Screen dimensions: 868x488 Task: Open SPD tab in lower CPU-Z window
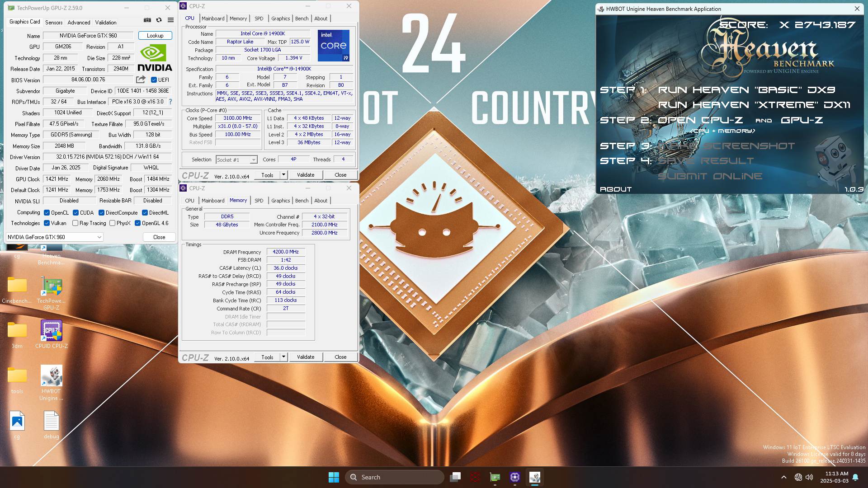click(259, 201)
